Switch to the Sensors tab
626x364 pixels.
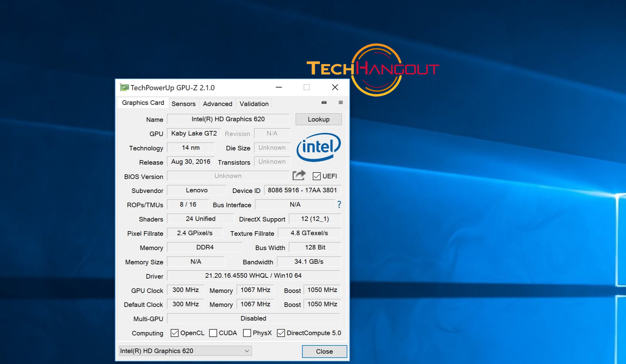click(x=183, y=104)
